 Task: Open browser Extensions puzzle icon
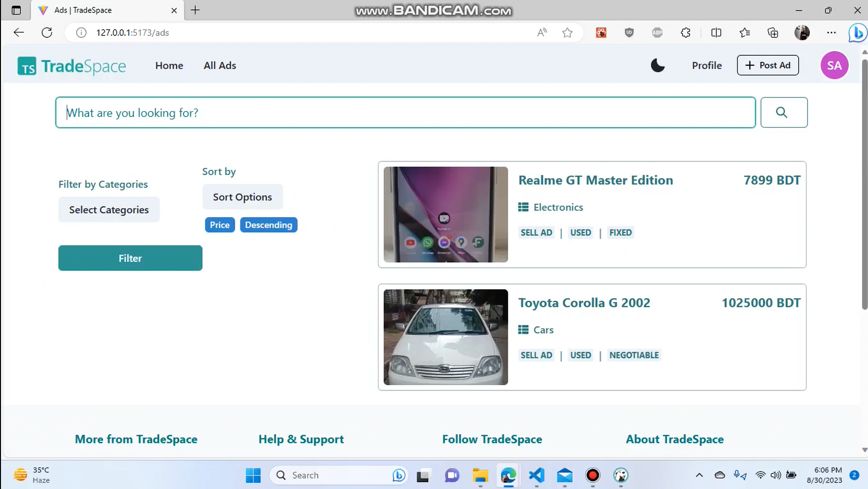(x=685, y=33)
